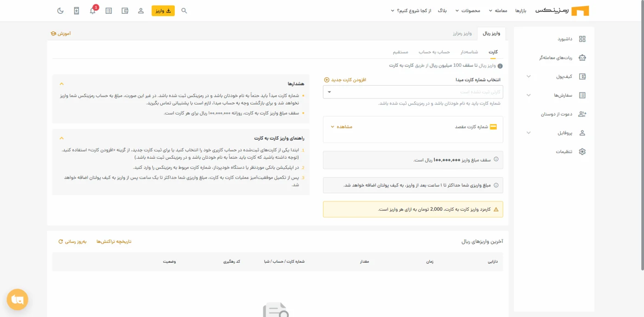This screenshot has width=644, height=317.
Task: Switch to the حساب به حساب sub-tab
Action: (434, 52)
